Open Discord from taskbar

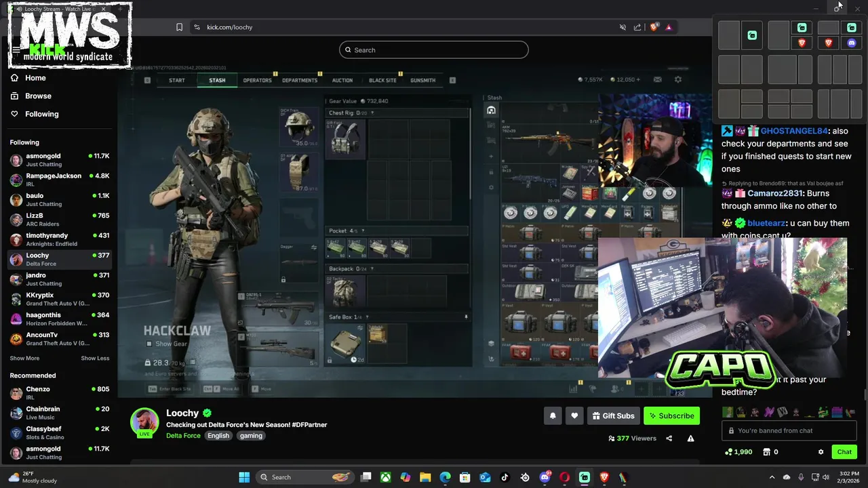[545, 477]
